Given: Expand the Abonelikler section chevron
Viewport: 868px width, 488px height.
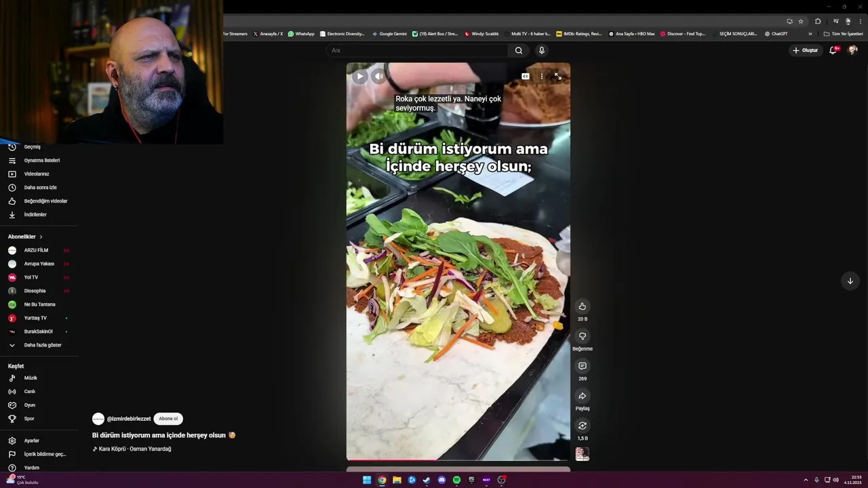Looking at the screenshot, I should point(41,237).
